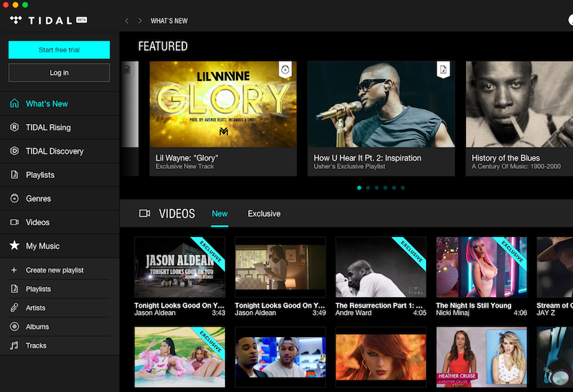Click 'A Century Of Music: 1900-2000' subtitle
This screenshot has height=392, width=573.
point(516,166)
